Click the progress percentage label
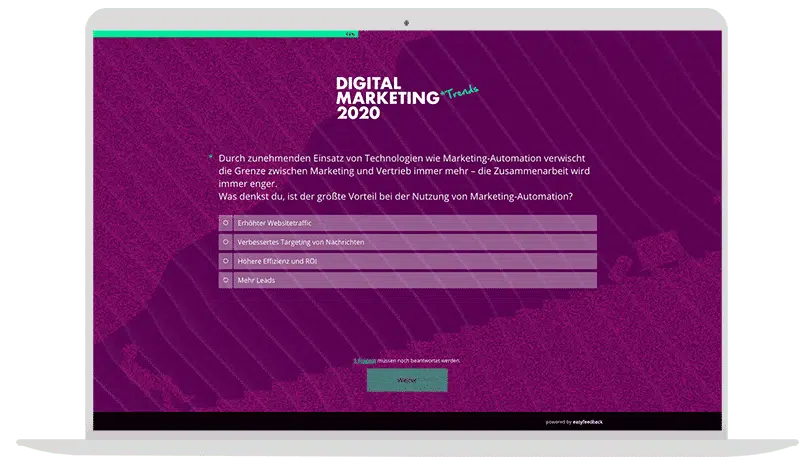This screenshot has width=806, height=470. click(350, 34)
